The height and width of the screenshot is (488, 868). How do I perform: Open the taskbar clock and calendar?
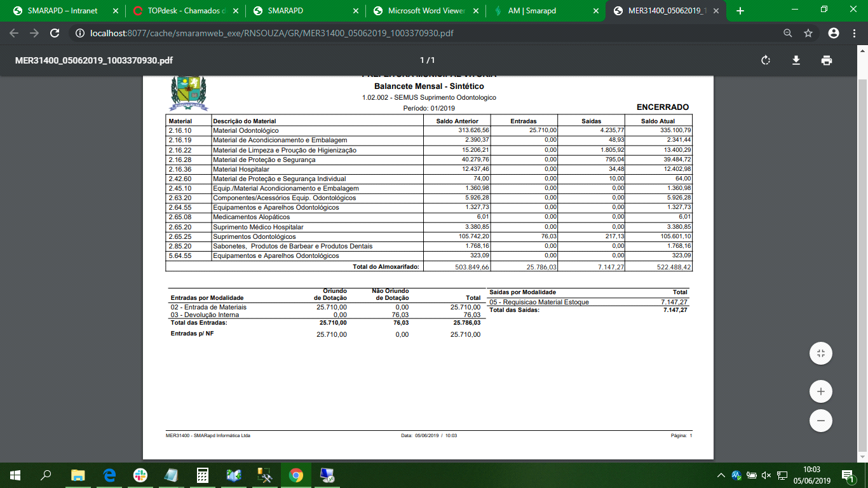pos(811,475)
